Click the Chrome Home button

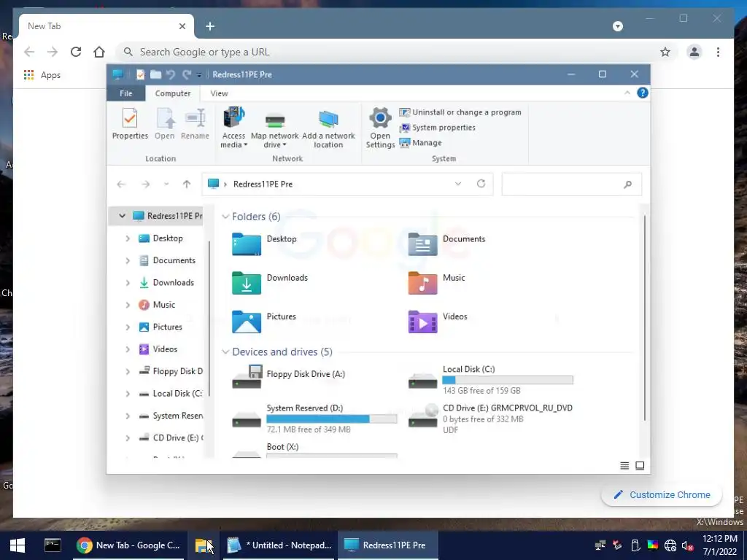click(x=99, y=52)
